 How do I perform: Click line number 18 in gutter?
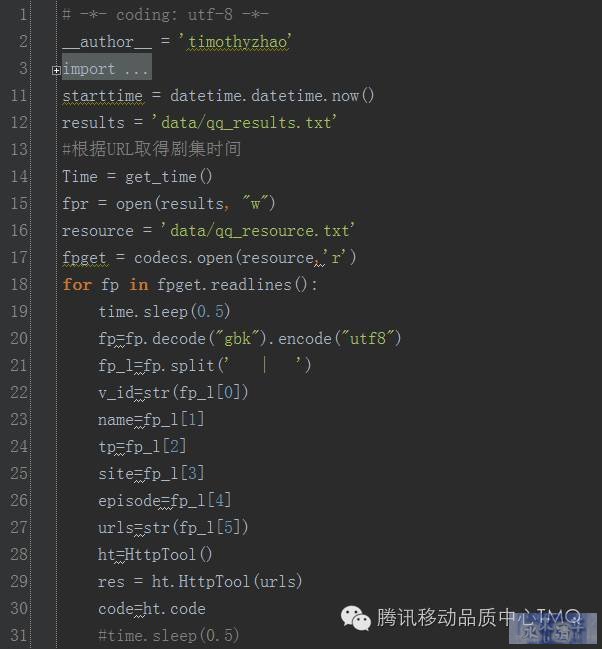pyautogui.click(x=19, y=285)
